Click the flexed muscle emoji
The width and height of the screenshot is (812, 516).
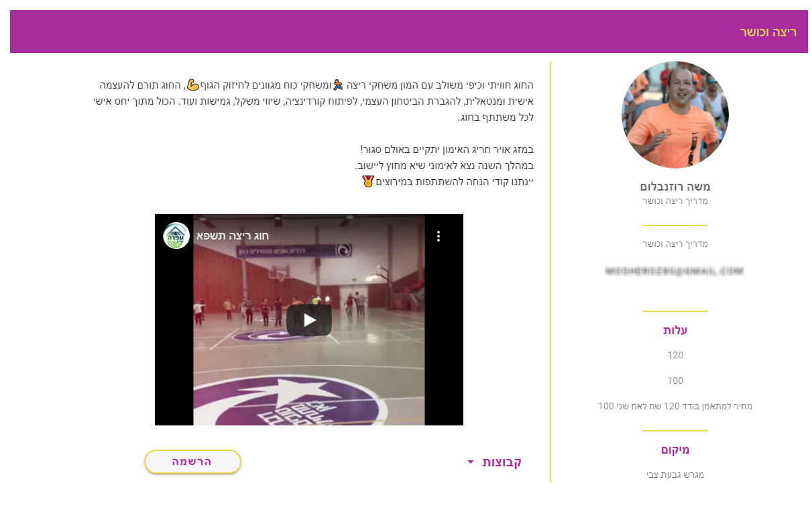coord(192,85)
